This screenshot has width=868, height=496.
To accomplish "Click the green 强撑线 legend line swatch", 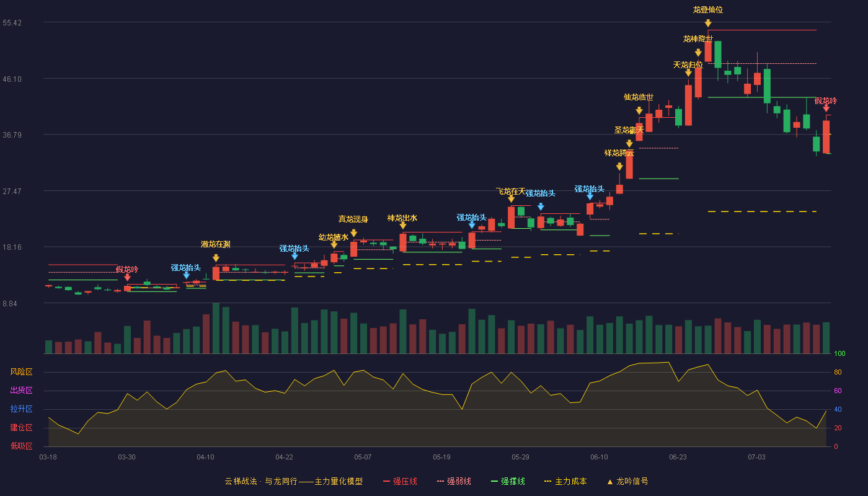I will click(x=494, y=481).
